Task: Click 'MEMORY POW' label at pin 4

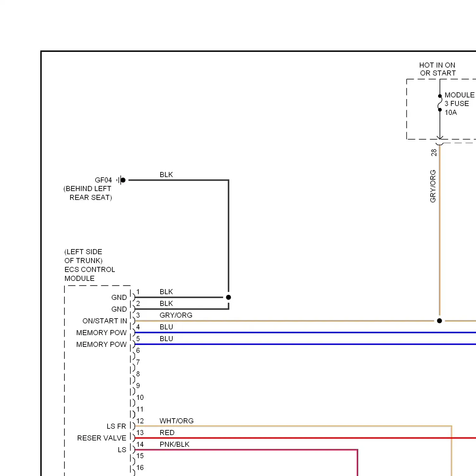Action: 102,333
